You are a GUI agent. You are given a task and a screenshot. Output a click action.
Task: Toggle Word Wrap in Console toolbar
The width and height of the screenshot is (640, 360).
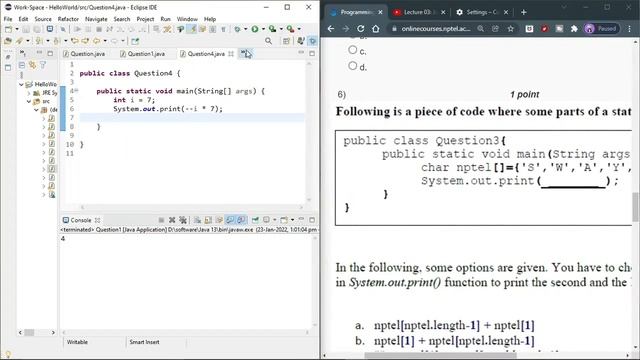[x=219, y=220]
